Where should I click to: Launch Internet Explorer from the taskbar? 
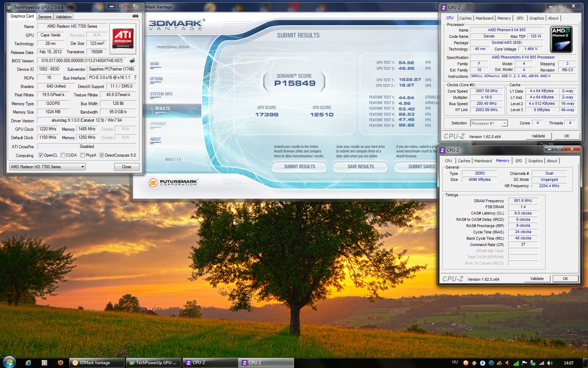pyautogui.click(x=28, y=363)
